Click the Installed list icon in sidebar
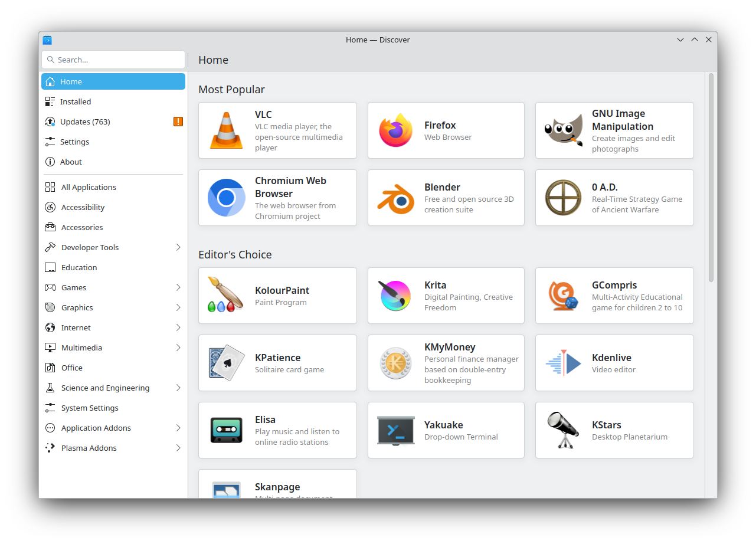756x544 pixels. [x=50, y=101]
